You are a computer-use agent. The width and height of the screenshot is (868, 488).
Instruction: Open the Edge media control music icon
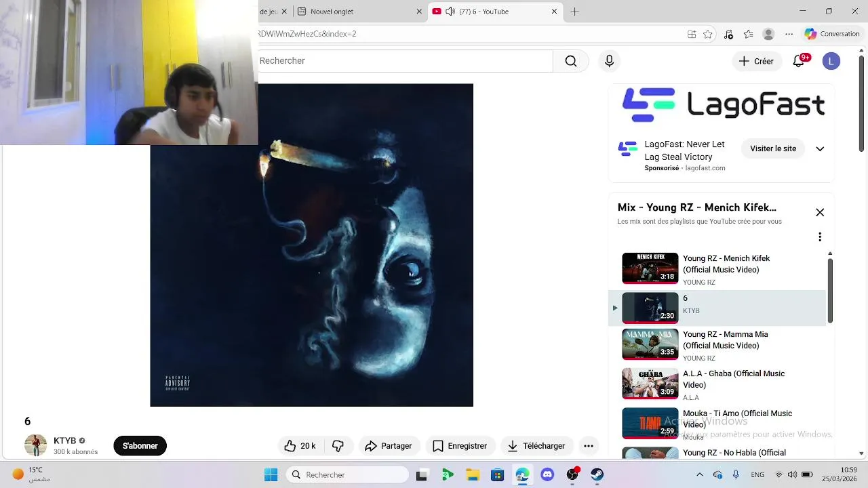click(x=728, y=34)
